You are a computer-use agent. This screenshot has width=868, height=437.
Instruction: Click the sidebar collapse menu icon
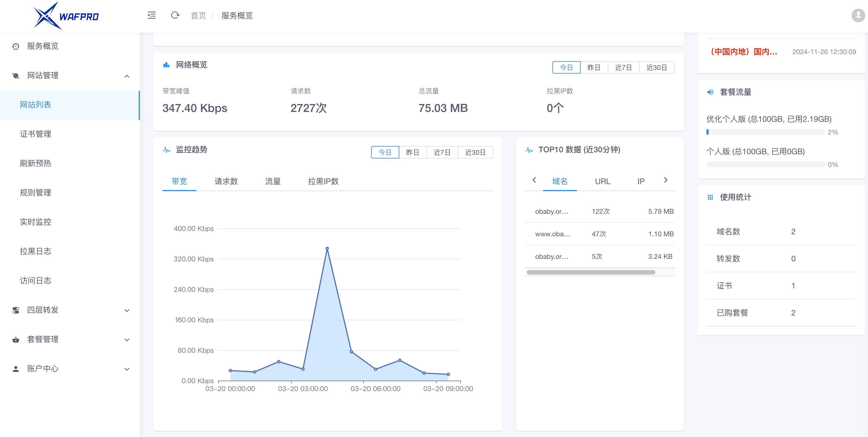click(152, 15)
